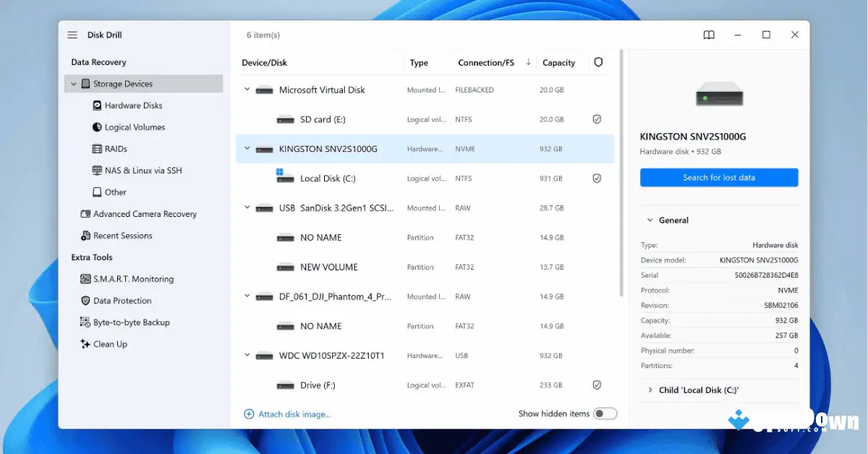Viewport: 868px width, 454px height.
Task: Toggle the checkmark on Drive (F:)
Action: click(x=597, y=385)
